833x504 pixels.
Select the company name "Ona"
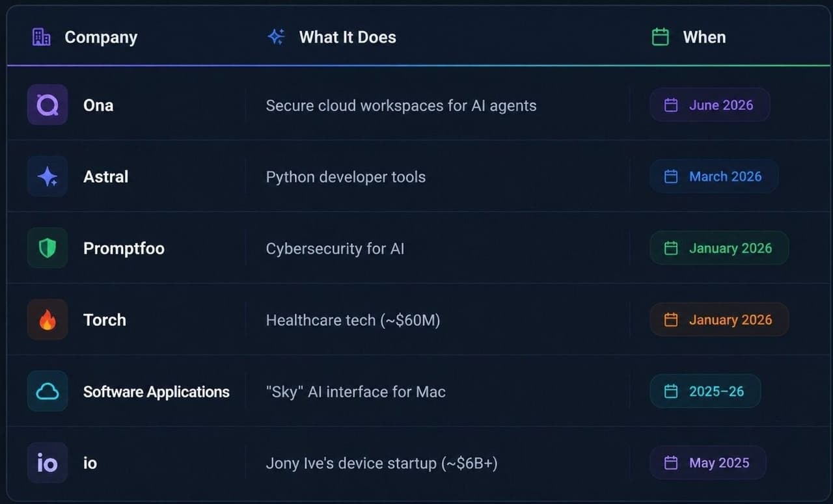98,105
